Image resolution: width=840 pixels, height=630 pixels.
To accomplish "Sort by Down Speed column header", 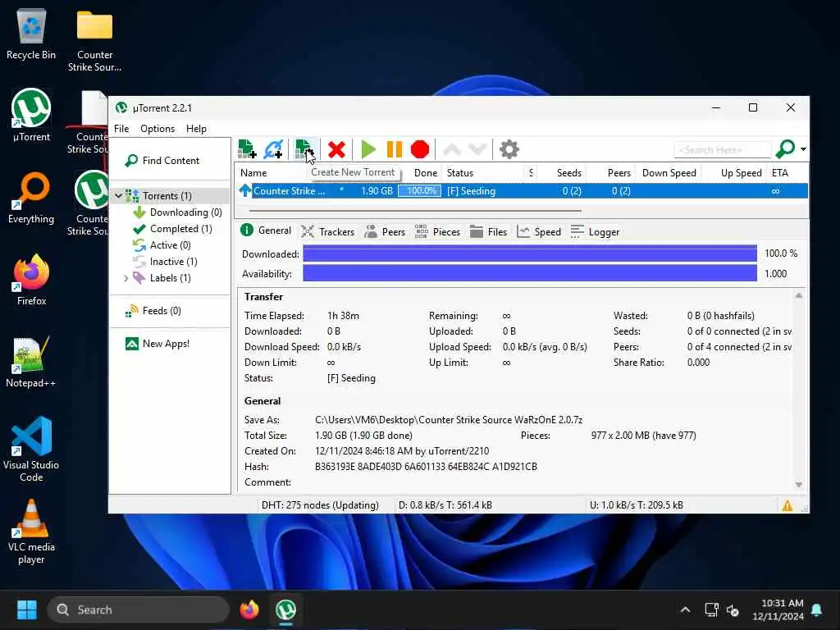I will tap(669, 173).
